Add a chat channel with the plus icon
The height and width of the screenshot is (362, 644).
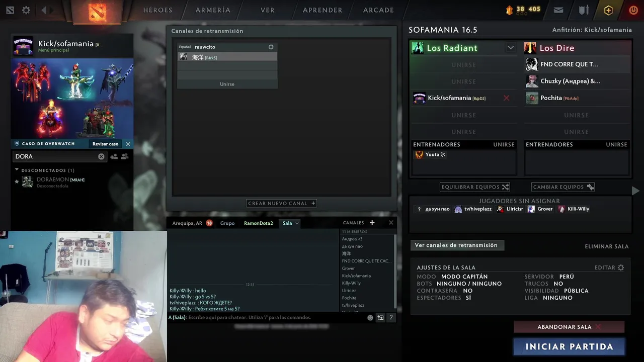372,223
